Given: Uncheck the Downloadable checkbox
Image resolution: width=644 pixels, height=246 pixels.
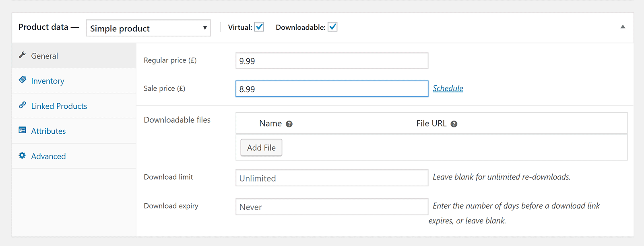Looking at the screenshot, I should (332, 27).
